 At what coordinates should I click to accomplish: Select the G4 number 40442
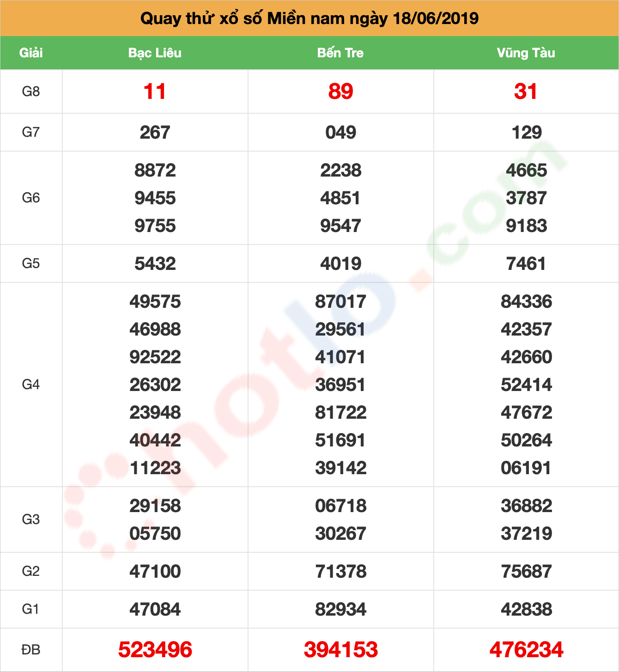tap(155, 440)
